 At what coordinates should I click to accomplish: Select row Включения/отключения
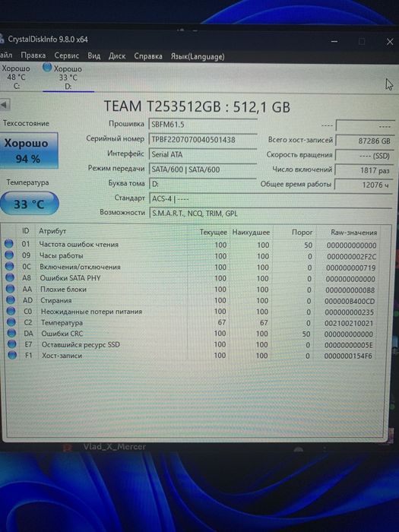(191, 267)
